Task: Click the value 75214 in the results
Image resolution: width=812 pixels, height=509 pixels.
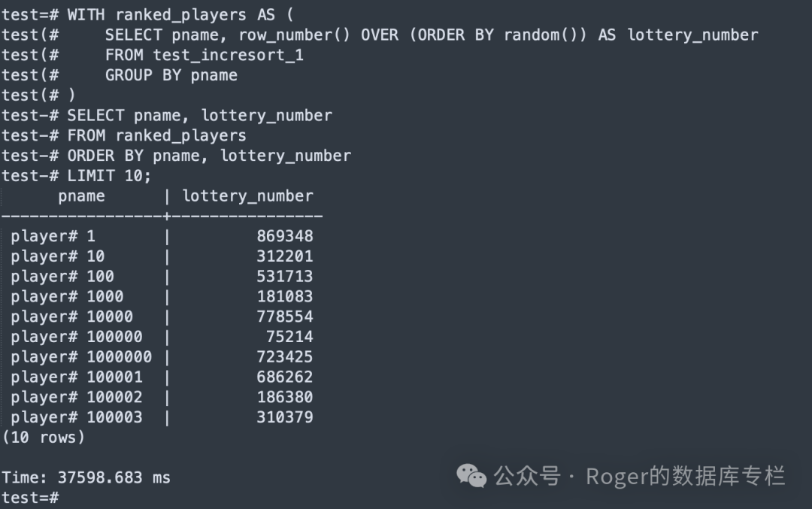Action: [289, 337]
